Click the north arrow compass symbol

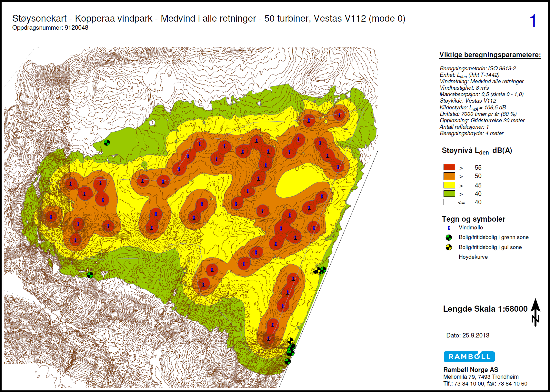[x=535, y=312]
